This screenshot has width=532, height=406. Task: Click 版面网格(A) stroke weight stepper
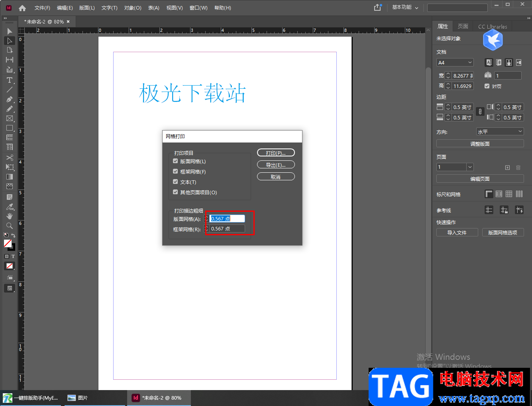tap(206, 219)
